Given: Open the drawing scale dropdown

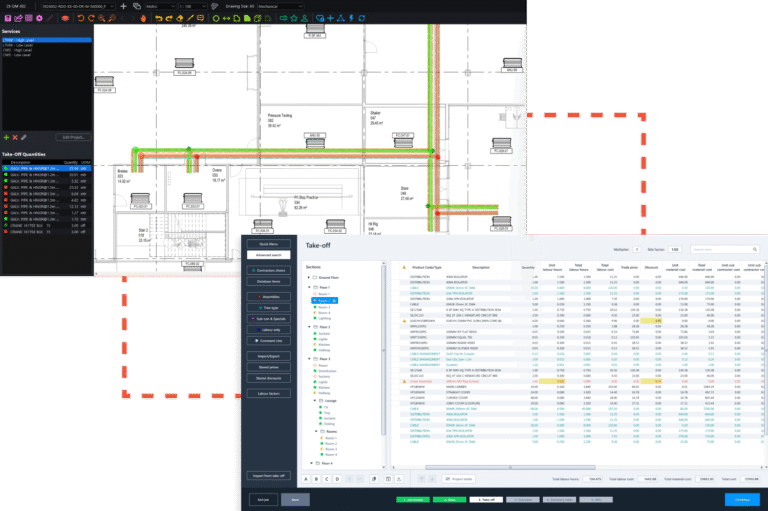Looking at the screenshot, I should pos(192,6).
